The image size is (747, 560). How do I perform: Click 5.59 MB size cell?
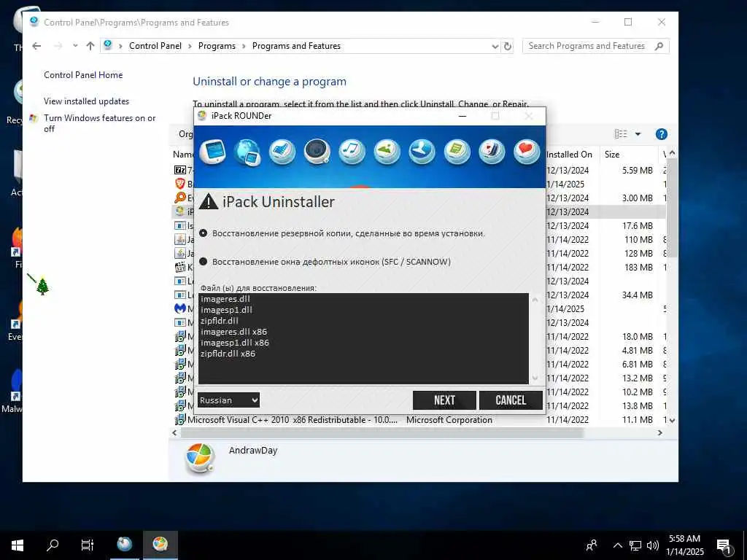[638, 171]
